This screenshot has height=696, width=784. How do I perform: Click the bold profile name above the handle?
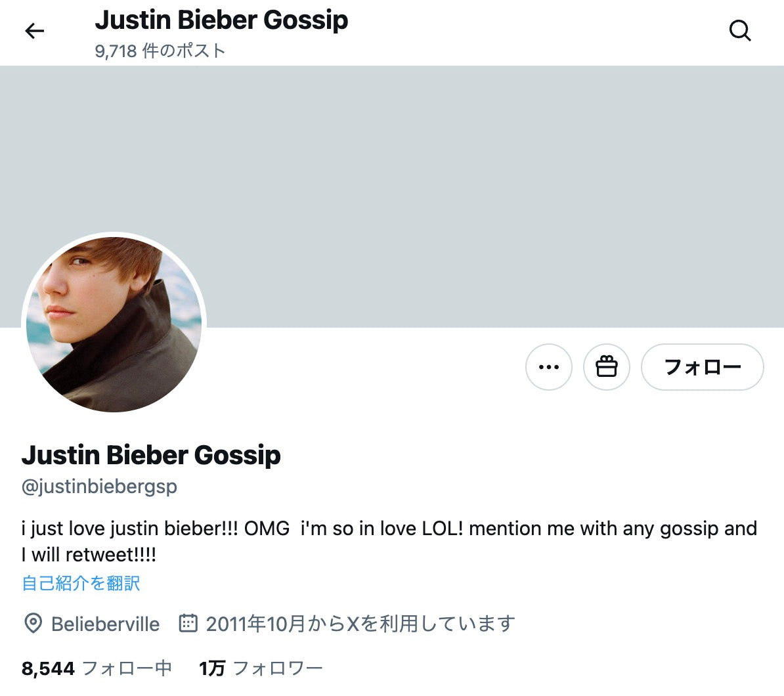pyautogui.click(x=151, y=455)
